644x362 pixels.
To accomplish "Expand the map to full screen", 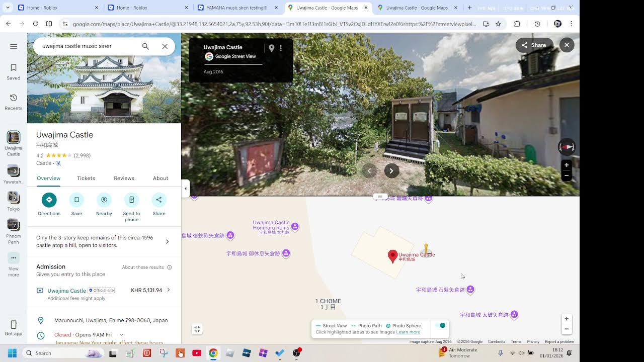I will (x=197, y=329).
